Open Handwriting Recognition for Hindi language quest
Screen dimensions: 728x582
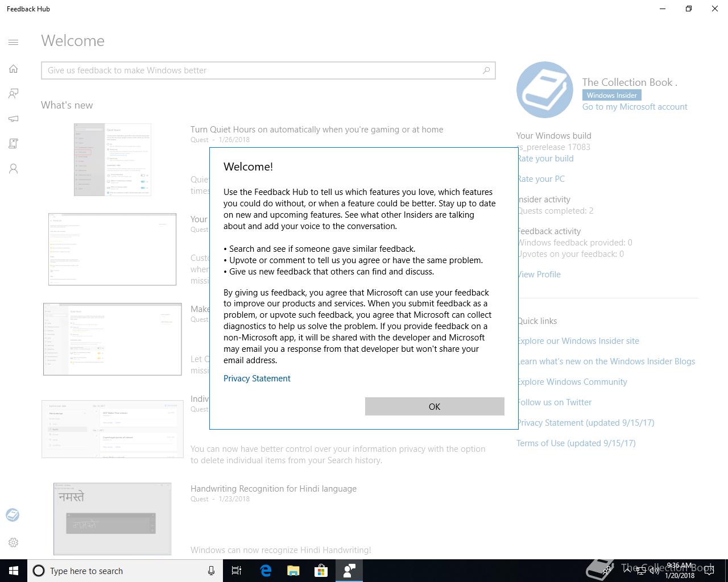pyautogui.click(x=274, y=489)
